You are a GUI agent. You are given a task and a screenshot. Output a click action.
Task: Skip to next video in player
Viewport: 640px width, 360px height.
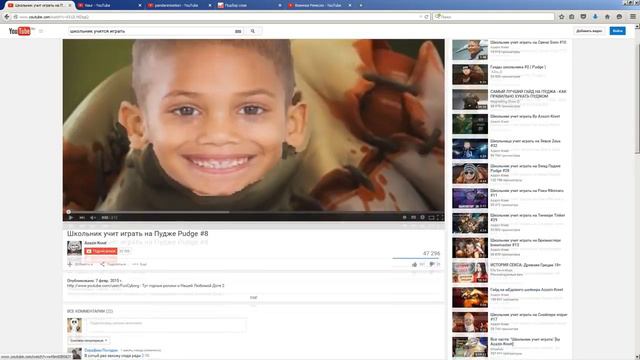click(82, 218)
